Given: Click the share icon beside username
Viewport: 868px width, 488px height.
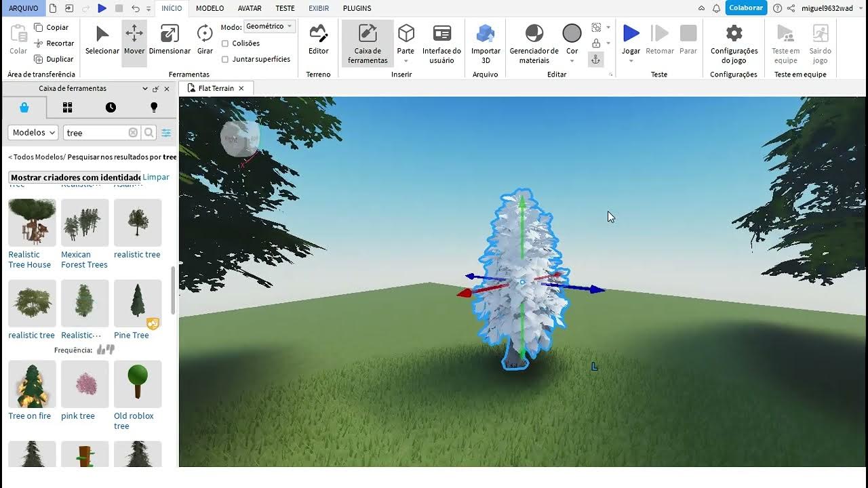Looking at the screenshot, I should [x=791, y=8].
